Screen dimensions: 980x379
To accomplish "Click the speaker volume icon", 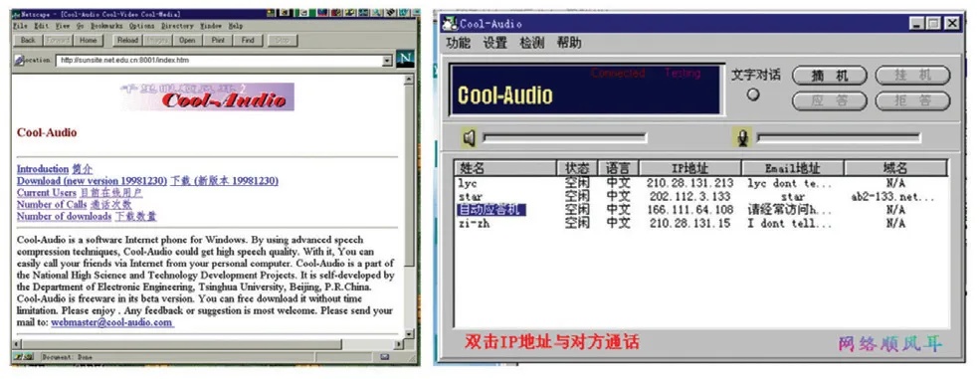I will point(470,137).
